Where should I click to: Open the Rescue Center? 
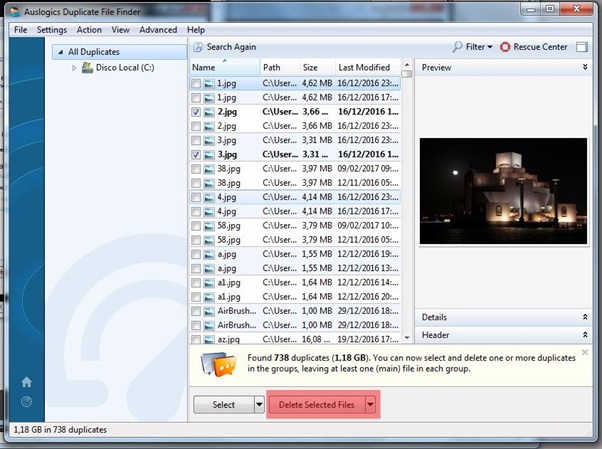pyautogui.click(x=534, y=47)
